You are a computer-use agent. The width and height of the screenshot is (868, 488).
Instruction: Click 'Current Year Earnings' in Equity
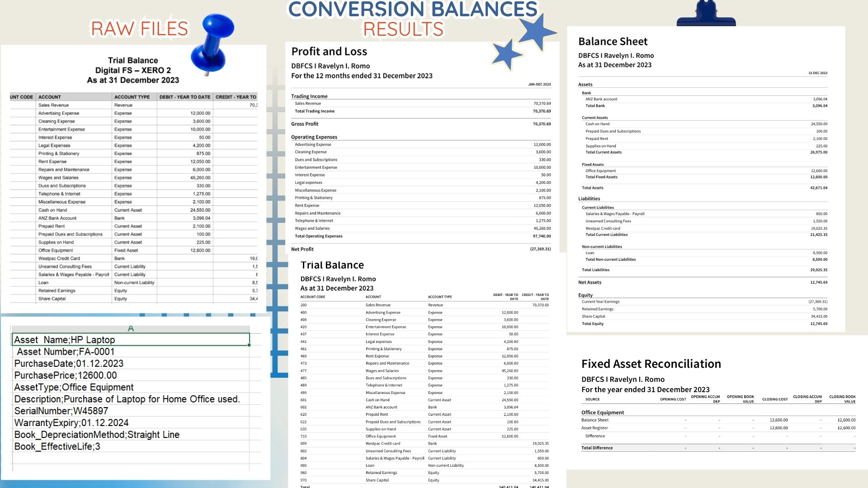click(600, 302)
